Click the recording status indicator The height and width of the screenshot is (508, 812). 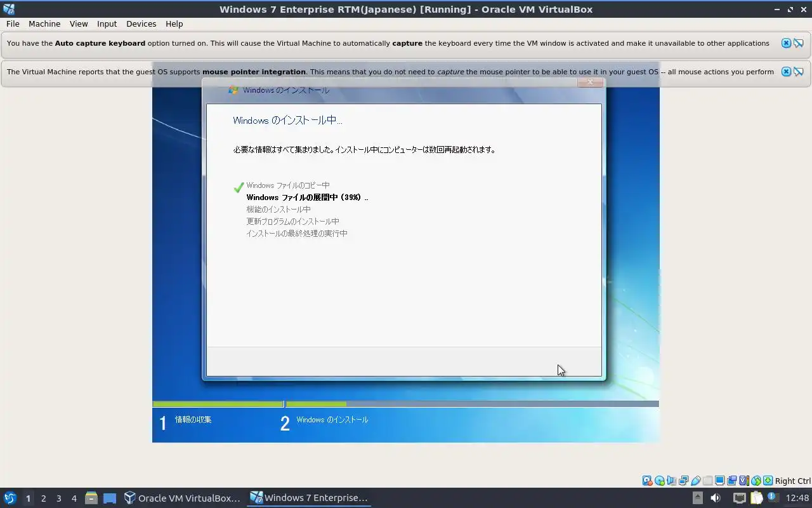click(731, 481)
